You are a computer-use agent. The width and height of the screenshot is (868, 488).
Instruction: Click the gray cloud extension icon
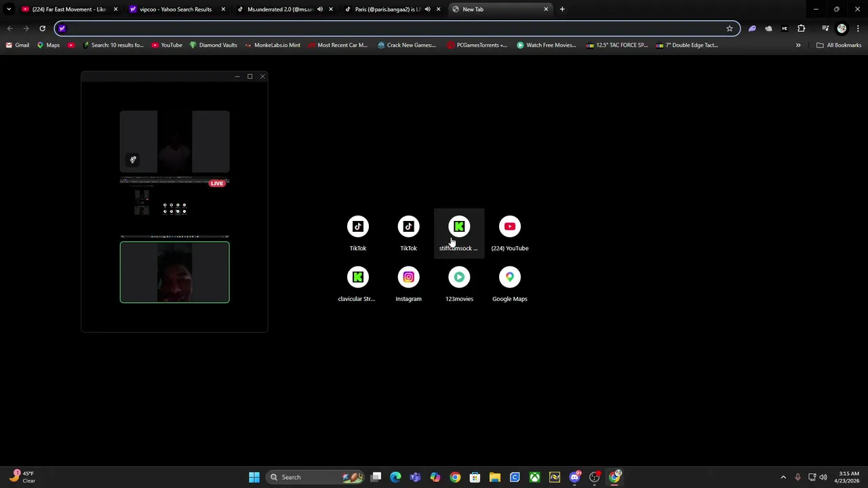click(x=768, y=28)
